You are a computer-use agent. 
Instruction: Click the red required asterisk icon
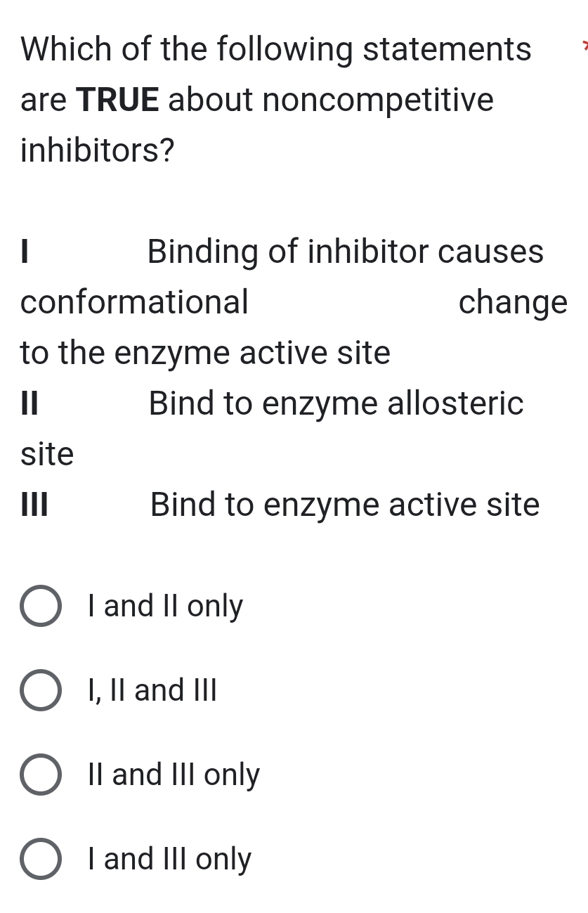tap(583, 44)
